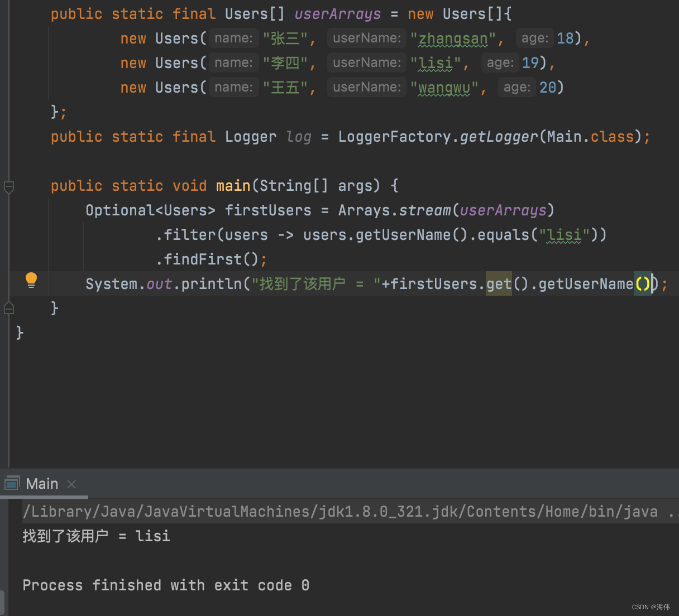
Task: Click the "王五" name string
Action: click(285, 88)
